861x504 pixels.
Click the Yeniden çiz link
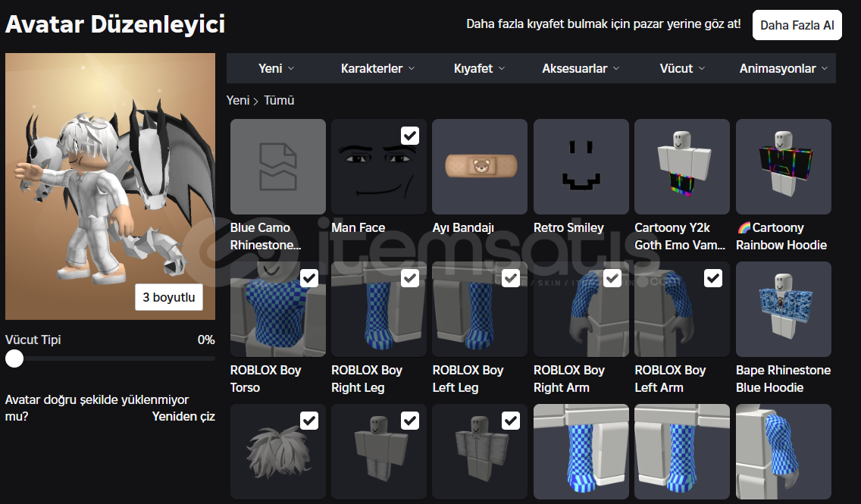coord(183,417)
